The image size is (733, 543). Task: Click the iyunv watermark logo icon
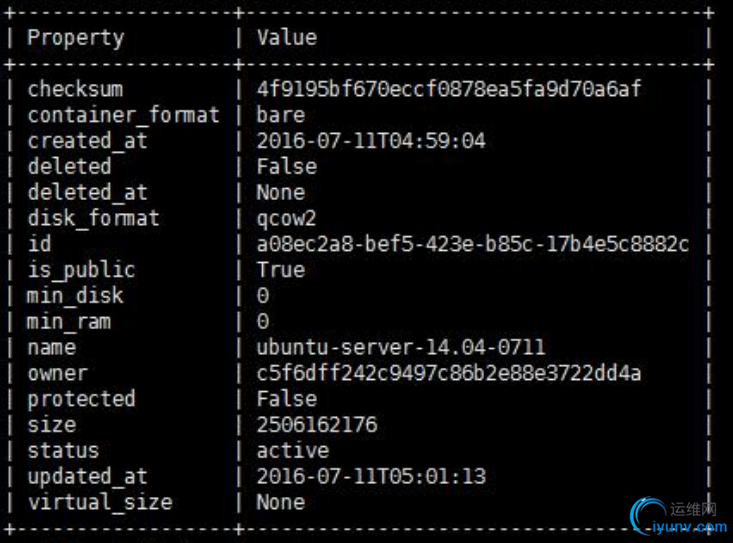click(x=650, y=517)
